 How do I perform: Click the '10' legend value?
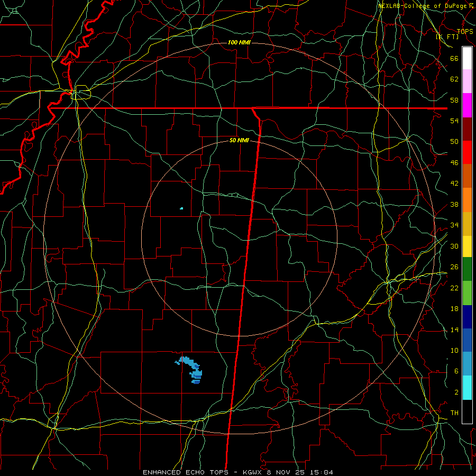click(454, 351)
